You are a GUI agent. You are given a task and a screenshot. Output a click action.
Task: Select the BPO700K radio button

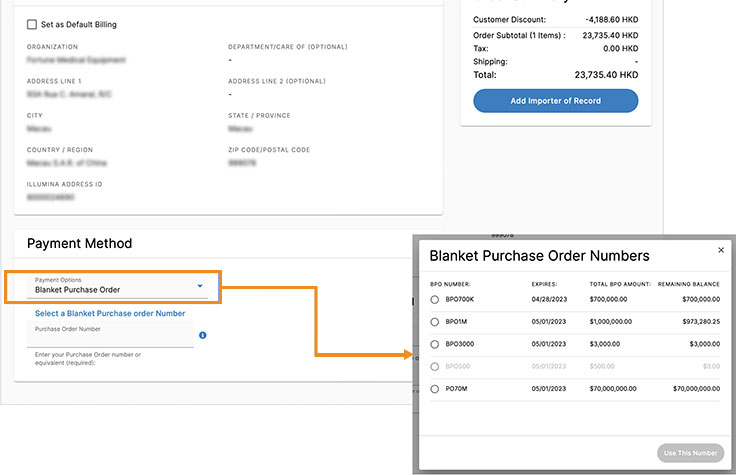point(434,299)
